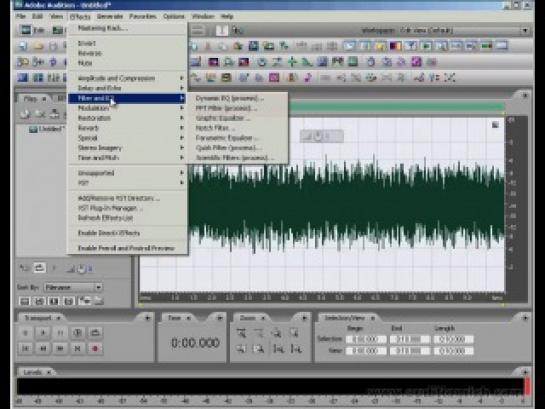This screenshot has width=545, height=409.
Task: Click Refresh Effects List menu entry
Action: click(x=127, y=218)
